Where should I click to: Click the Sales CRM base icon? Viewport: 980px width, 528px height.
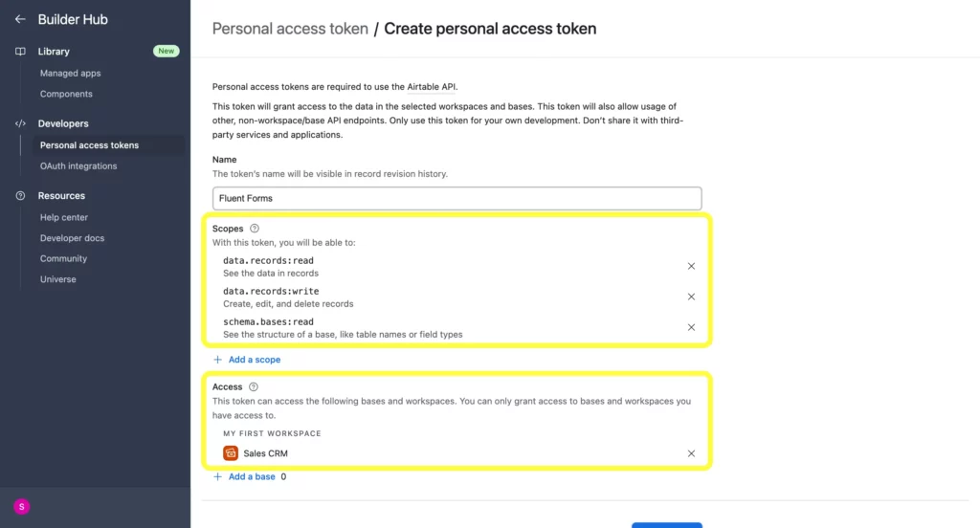[231, 453]
